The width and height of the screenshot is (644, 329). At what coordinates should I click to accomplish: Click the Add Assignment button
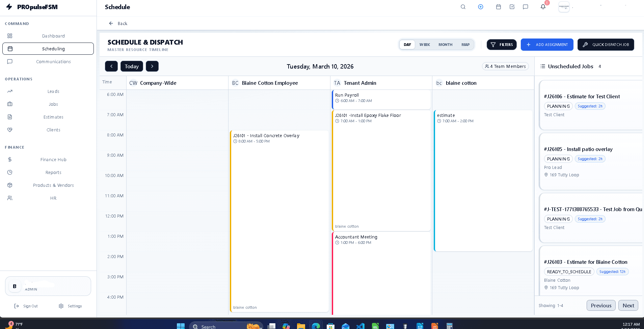[x=547, y=44]
